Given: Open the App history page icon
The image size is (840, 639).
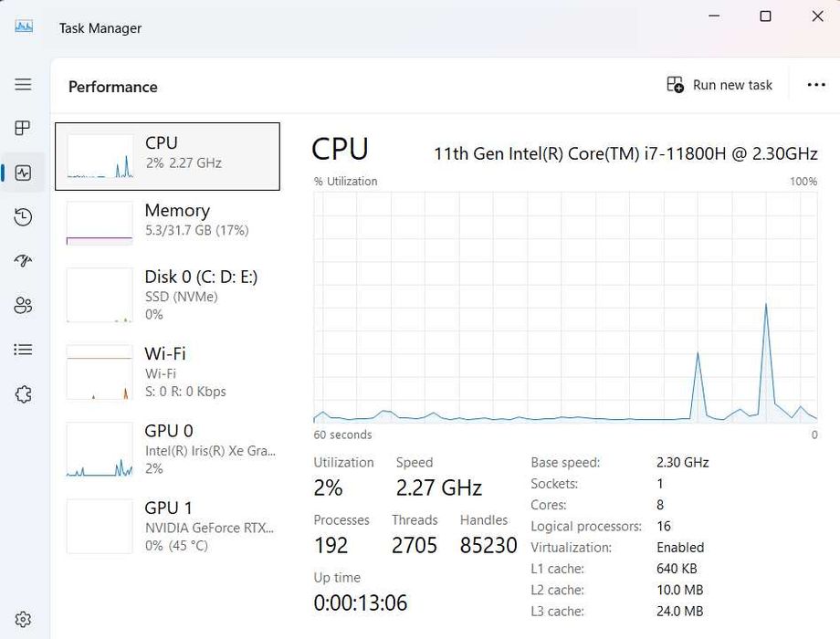Looking at the screenshot, I should coord(23,216).
